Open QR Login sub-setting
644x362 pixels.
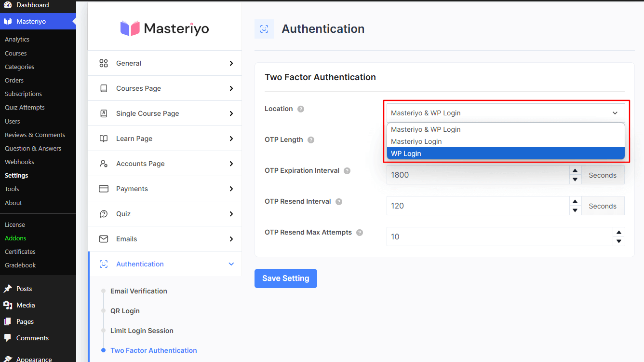coord(125,311)
